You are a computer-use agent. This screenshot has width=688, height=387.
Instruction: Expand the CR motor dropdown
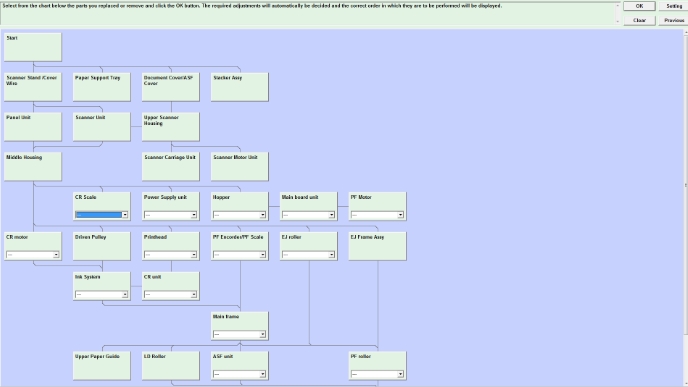coord(32,254)
